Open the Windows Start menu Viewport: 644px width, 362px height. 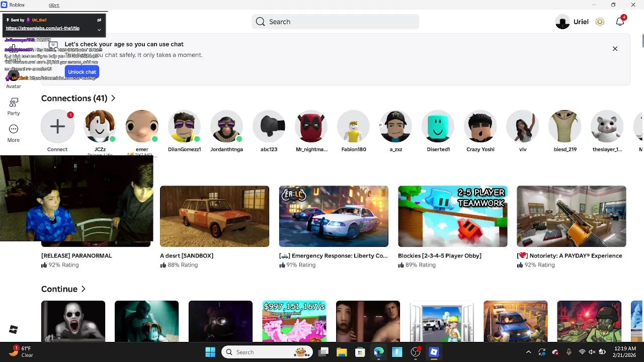[x=210, y=352]
